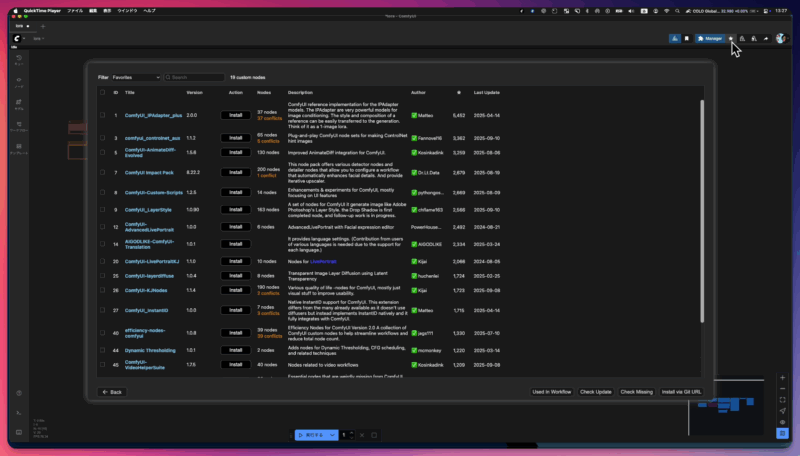
Task: Open the ComfyUI Manager button
Action: point(710,38)
